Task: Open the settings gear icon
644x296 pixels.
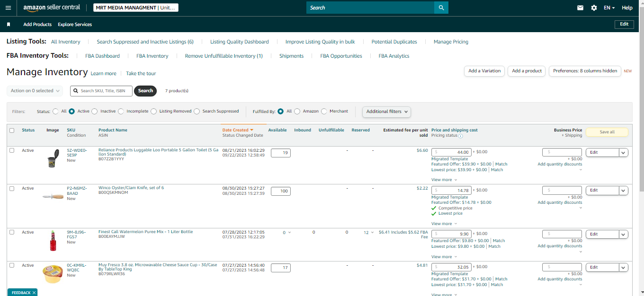Action: click(x=594, y=8)
